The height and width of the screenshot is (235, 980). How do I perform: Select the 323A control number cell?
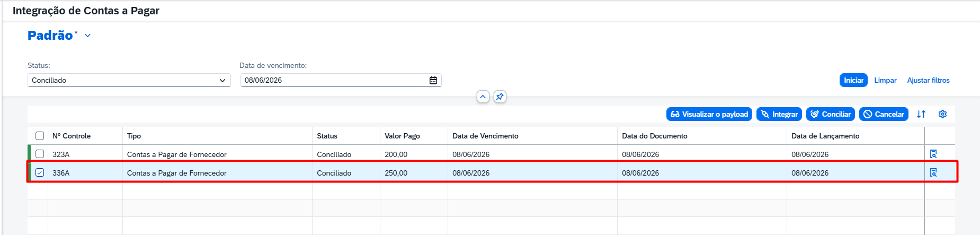pyautogui.click(x=85, y=154)
